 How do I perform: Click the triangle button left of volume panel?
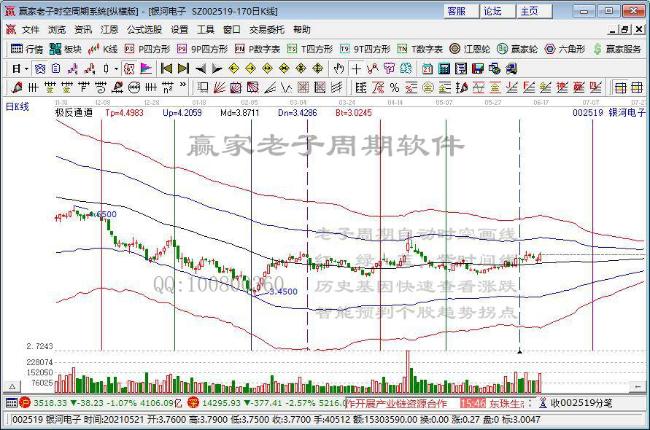[12, 386]
